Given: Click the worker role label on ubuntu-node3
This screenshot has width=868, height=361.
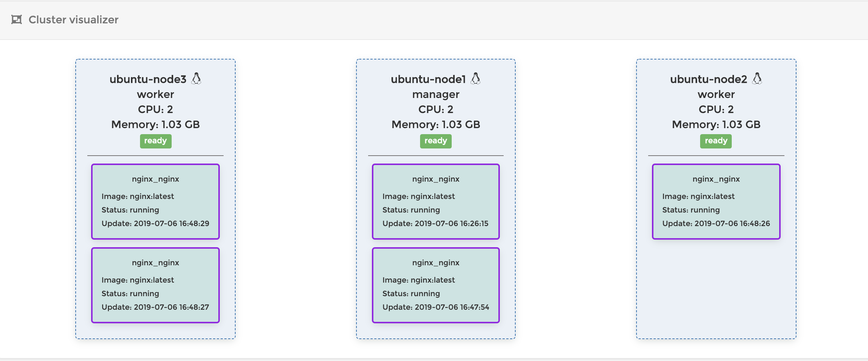Looking at the screenshot, I should pos(155,94).
